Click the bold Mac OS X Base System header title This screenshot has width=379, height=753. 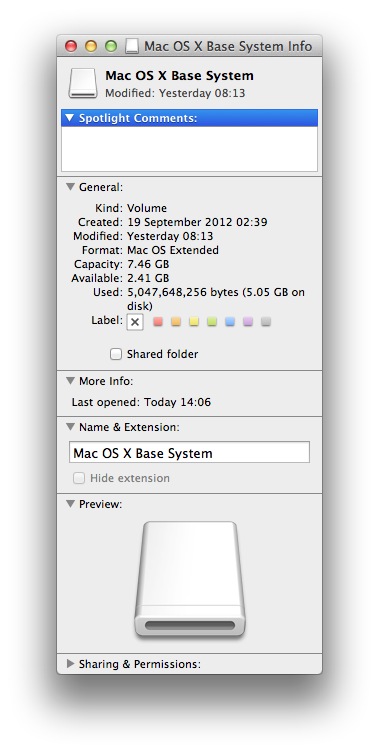[x=180, y=76]
